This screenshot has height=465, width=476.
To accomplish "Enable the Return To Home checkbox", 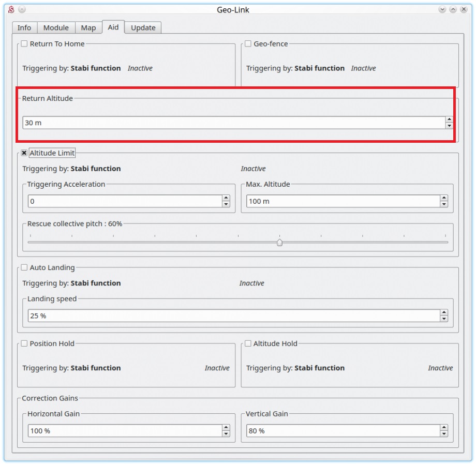I will coord(24,44).
